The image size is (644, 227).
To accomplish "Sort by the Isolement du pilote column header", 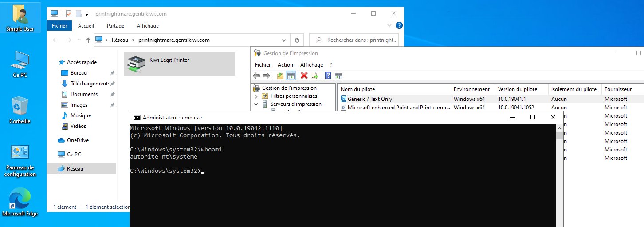I will (575, 89).
